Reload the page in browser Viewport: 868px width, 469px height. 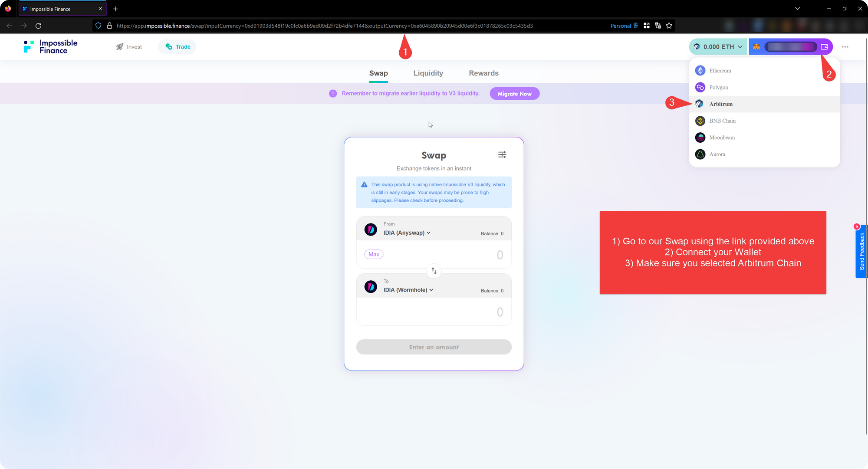[38, 26]
